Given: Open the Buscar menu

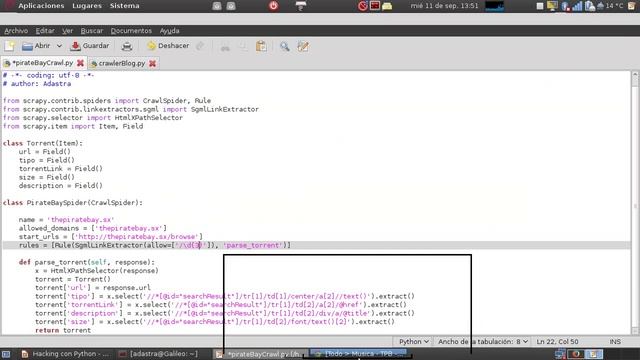Looking at the screenshot, I should [x=91, y=31].
